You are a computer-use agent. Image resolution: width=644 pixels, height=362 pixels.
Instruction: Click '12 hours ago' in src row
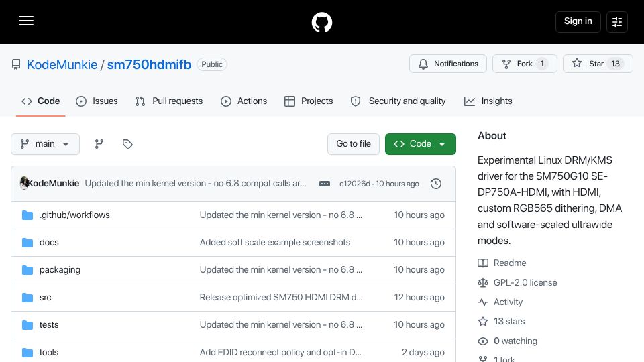point(419,297)
